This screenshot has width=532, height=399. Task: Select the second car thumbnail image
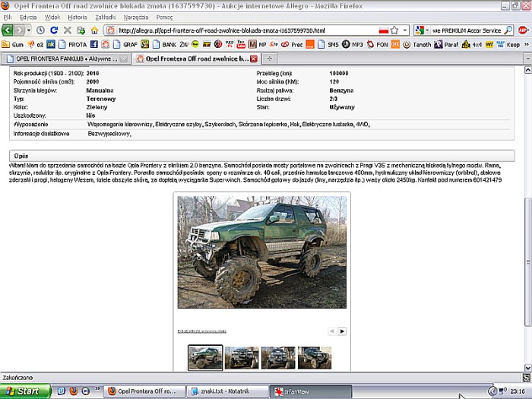[242, 357]
